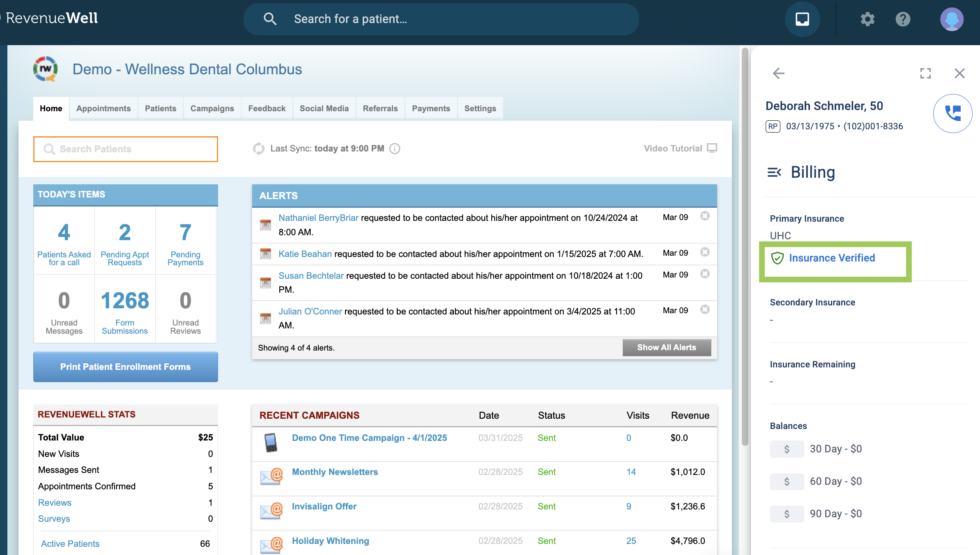Open the Monthly Newsletters campaign
980x555 pixels.
coord(335,472)
